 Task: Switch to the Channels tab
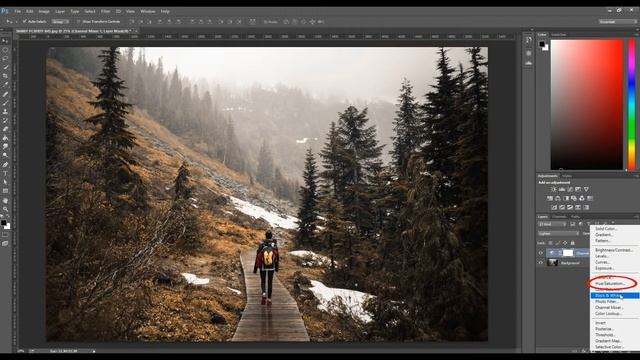pyautogui.click(x=559, y=217)
